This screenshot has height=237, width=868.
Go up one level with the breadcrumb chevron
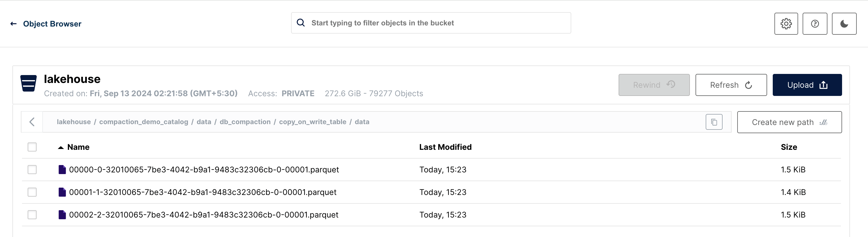pos(32,122)
